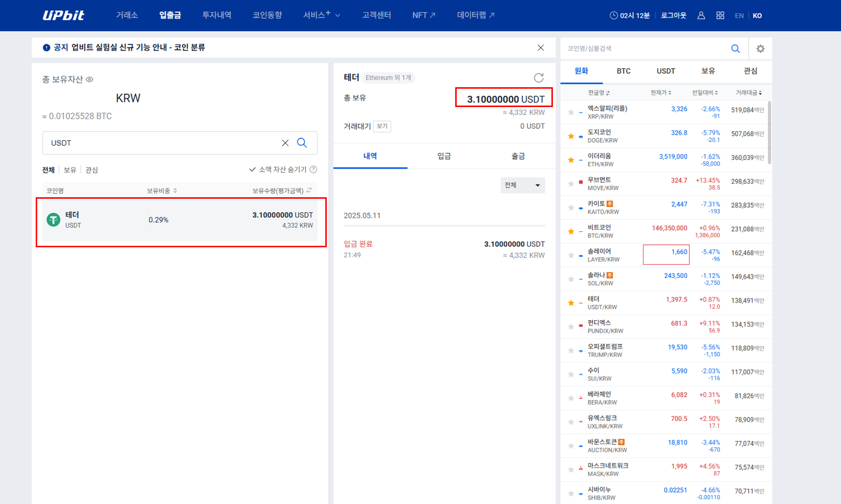Toggle favorite star for 유엑스링크
Image resolution: width=841 pixels, height=504 pixels.
click(571, 422)
